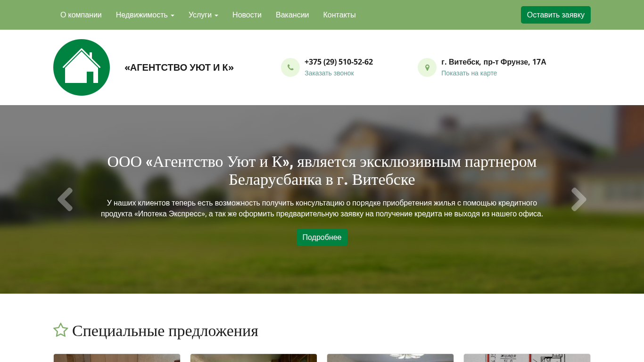The width and height of the screenshot is (644, 362).
Task: Click the Оставить заявку button
Action: [556, 15]
